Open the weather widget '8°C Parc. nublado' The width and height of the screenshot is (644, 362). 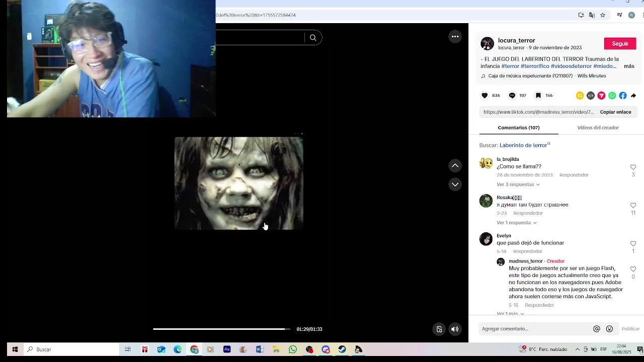(543, 349)
